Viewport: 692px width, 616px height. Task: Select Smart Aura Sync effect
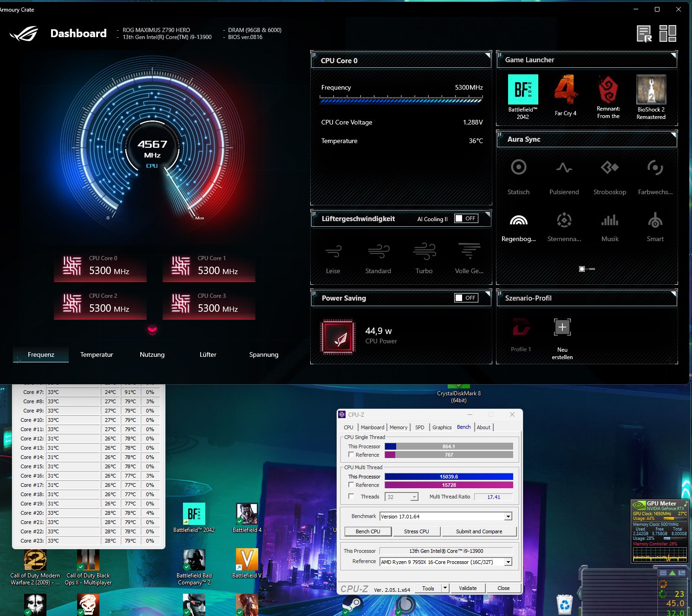coord(655,220)
